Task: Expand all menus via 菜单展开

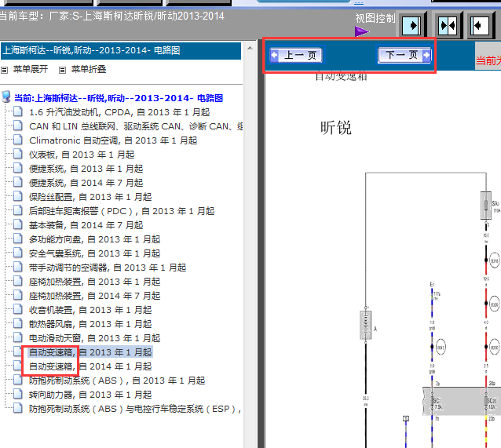Action: tap(31, 69)
